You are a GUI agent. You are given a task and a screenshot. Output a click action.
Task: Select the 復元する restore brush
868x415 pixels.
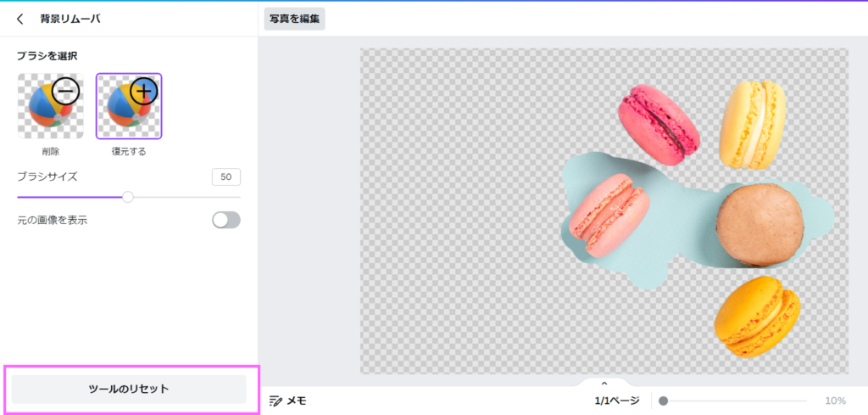click(x=129, y=106)
